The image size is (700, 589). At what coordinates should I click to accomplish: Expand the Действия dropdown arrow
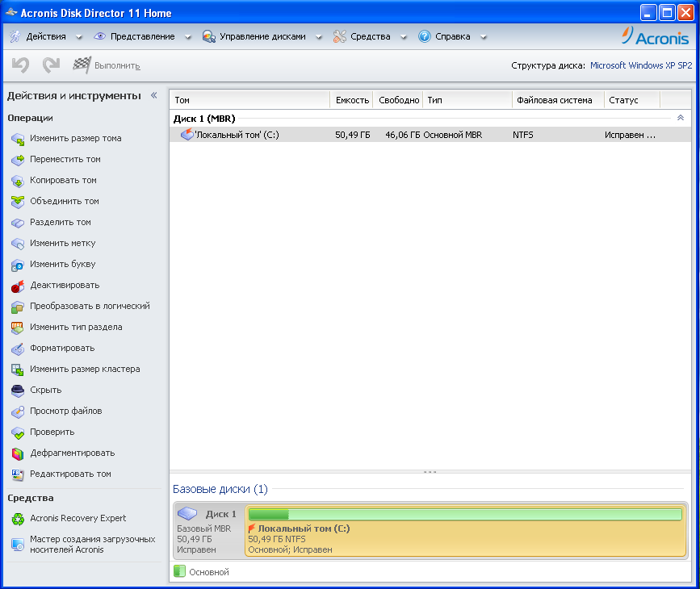point(79,37)
